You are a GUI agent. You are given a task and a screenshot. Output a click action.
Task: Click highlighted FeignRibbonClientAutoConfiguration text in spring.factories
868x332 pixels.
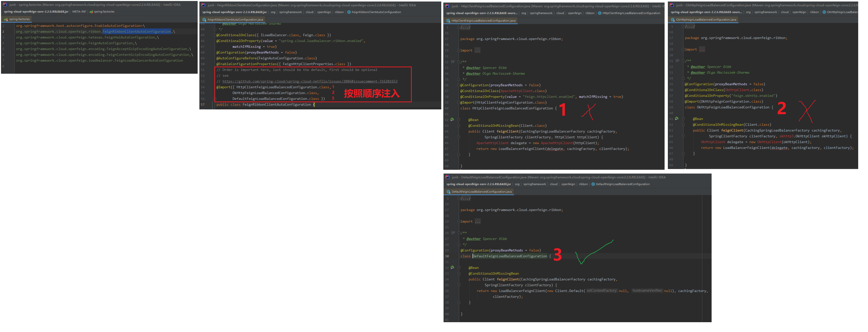[x=137, y=32]
